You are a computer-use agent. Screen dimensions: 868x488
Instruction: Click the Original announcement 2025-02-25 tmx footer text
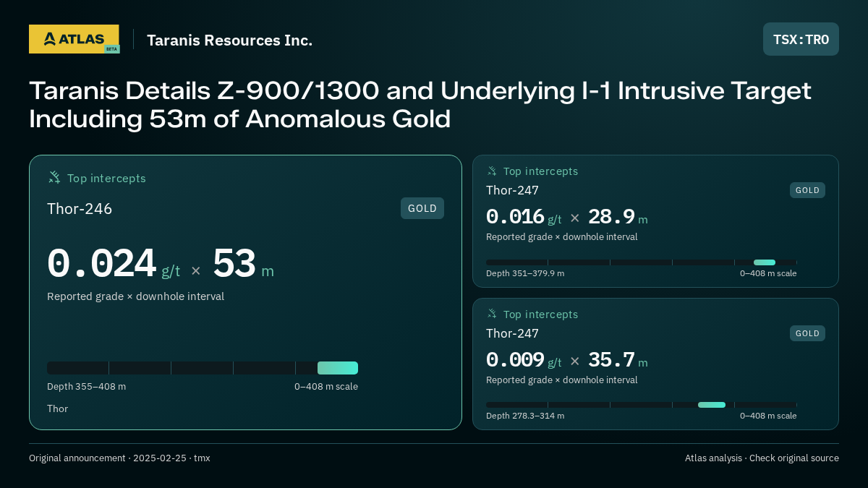(x=119, y=458)
